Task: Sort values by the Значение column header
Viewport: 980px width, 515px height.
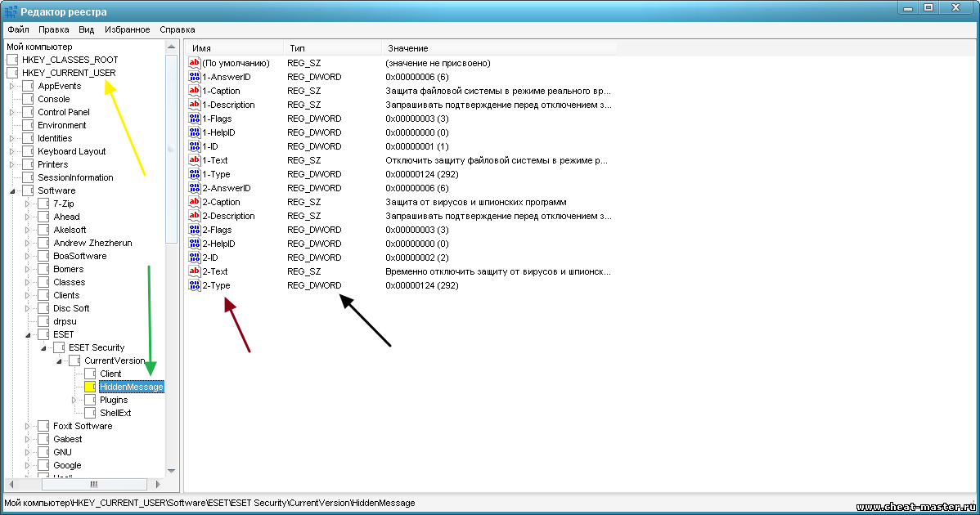Action: point(499,48)
